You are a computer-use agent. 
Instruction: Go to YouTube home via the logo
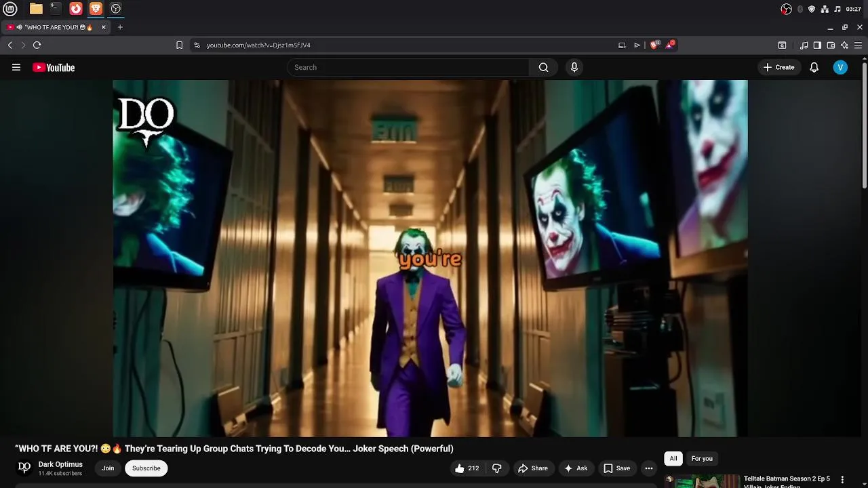point(54,67)
